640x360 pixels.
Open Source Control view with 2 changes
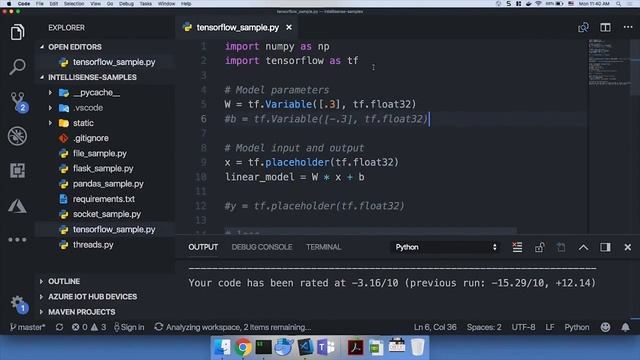pyautogui.click(x=18, y=101)
